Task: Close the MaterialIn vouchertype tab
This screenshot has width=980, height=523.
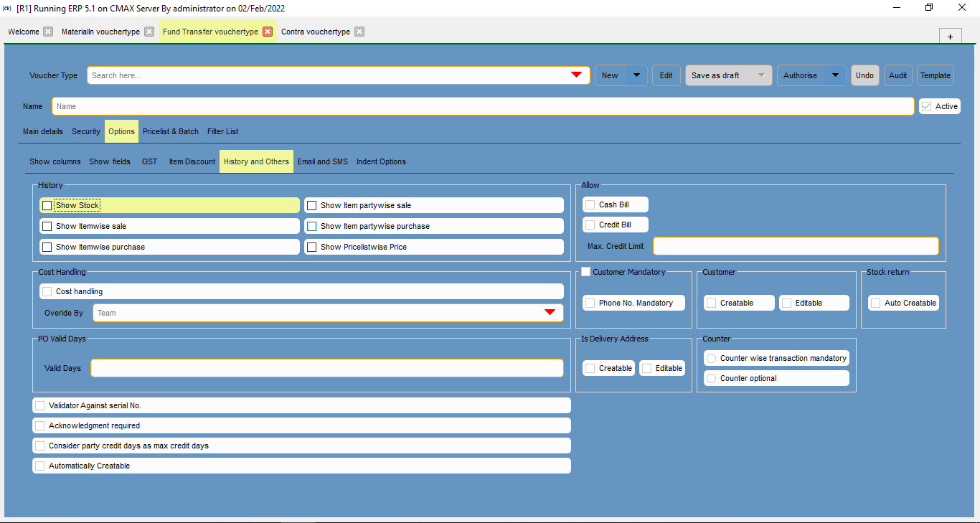Action: pos(149,32)
